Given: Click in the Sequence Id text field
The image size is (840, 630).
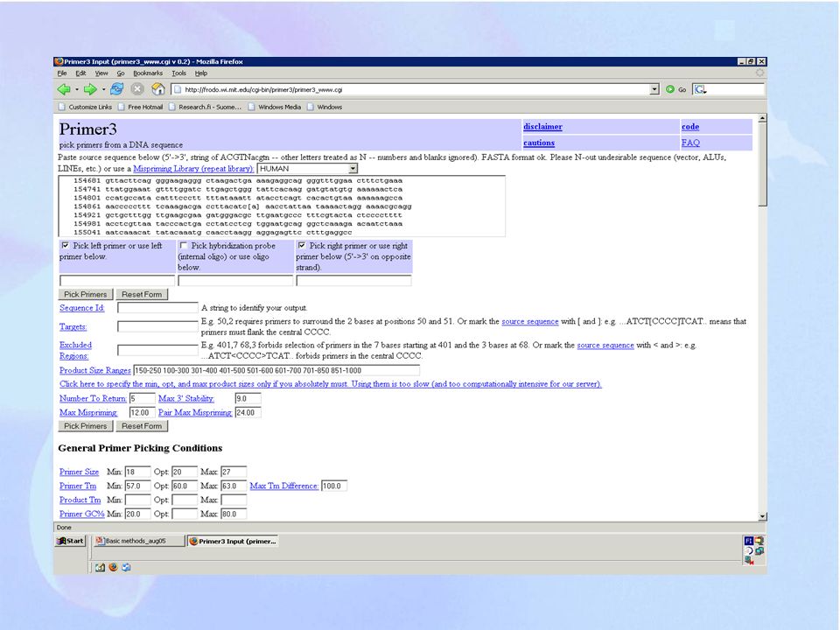Looking at the screenshot, I should click(158, 307).
